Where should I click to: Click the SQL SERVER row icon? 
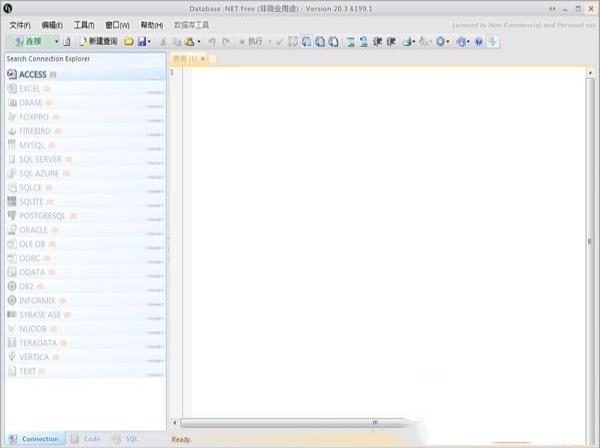12,159
